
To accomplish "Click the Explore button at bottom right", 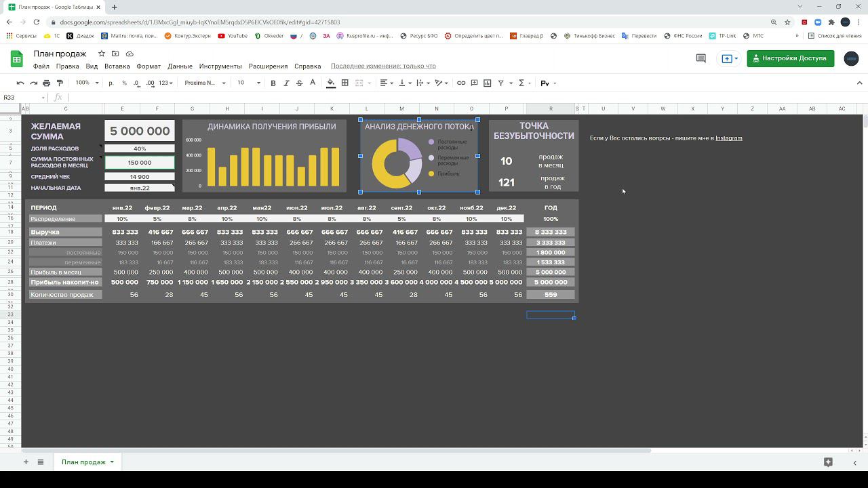I will tap(828, 462).
